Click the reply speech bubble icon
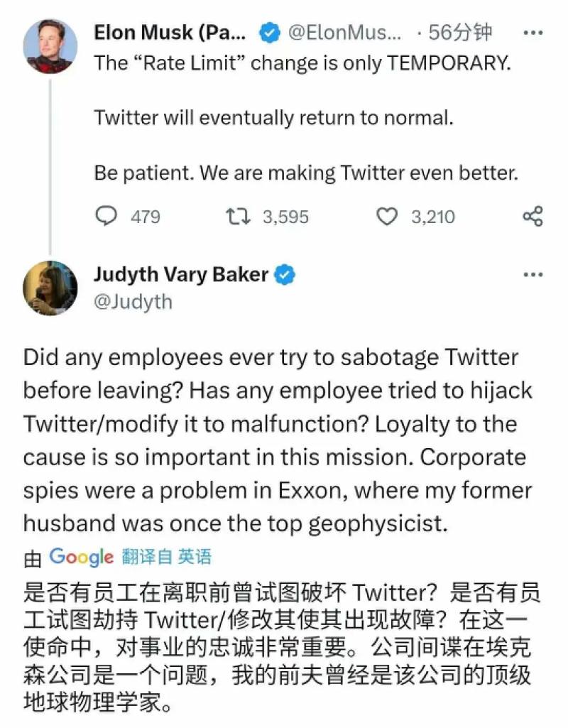The image size is (568, 728). (x=106, y=217)
